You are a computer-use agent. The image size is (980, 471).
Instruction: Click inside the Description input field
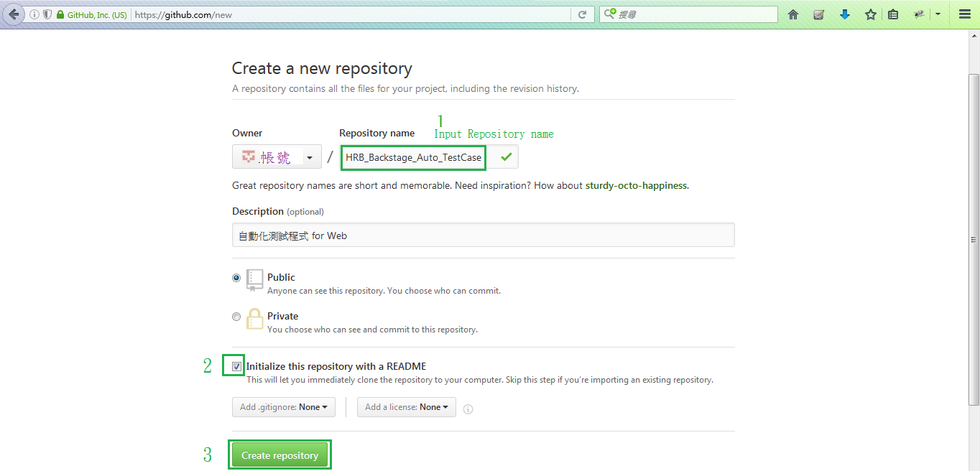tap(482, 235)
